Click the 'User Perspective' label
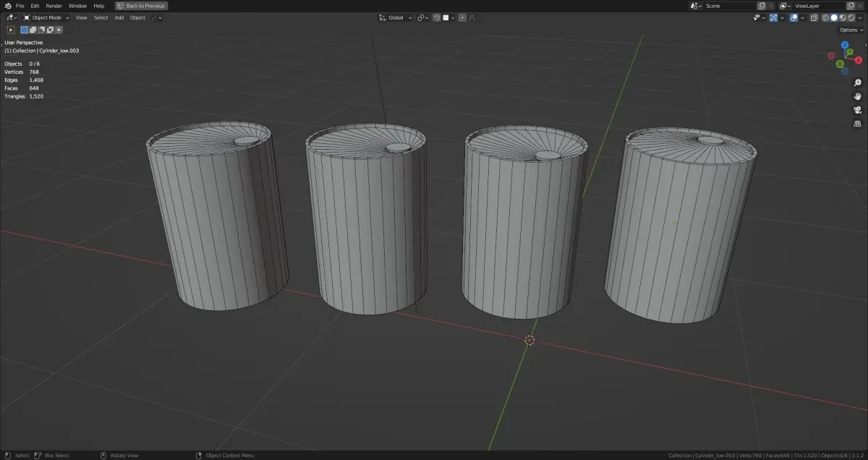 click(x=23, y=43)
